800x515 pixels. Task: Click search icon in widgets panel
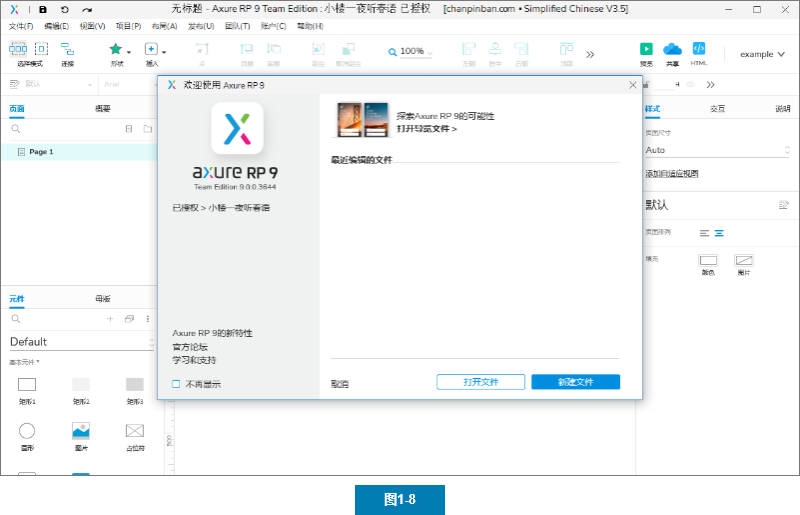point(16,318)
